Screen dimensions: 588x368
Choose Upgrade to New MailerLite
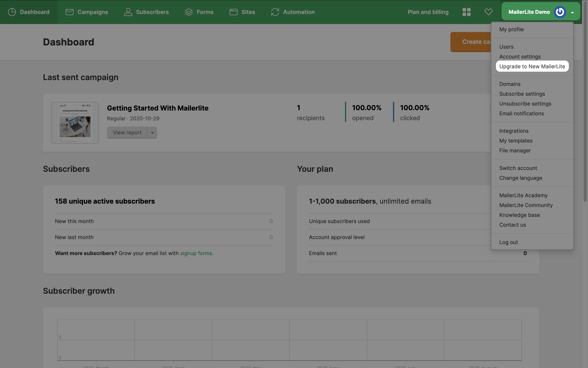point(532,66)
